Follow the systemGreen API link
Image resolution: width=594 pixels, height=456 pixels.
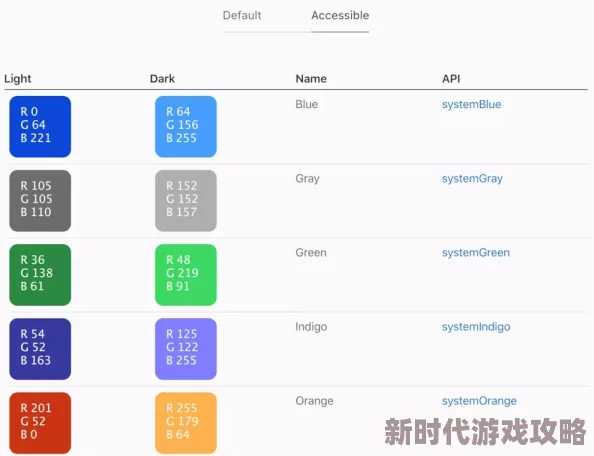[475, 253]
